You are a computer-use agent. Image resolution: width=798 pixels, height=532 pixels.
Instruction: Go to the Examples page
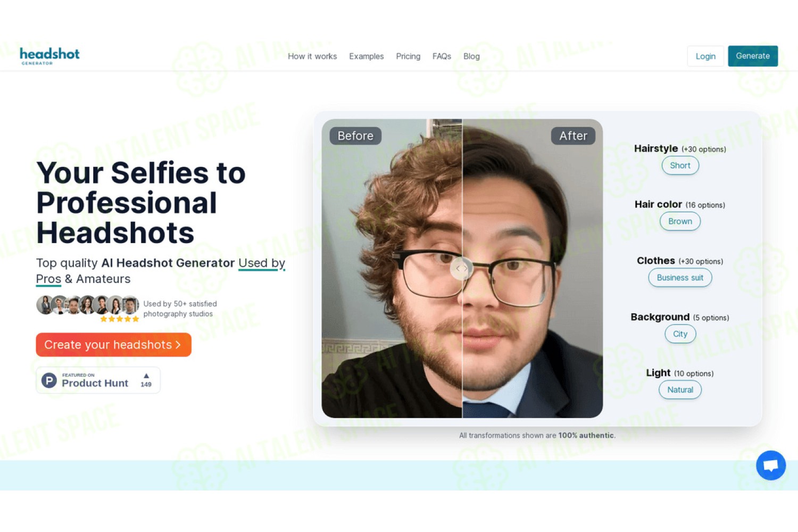pos(366,56)
